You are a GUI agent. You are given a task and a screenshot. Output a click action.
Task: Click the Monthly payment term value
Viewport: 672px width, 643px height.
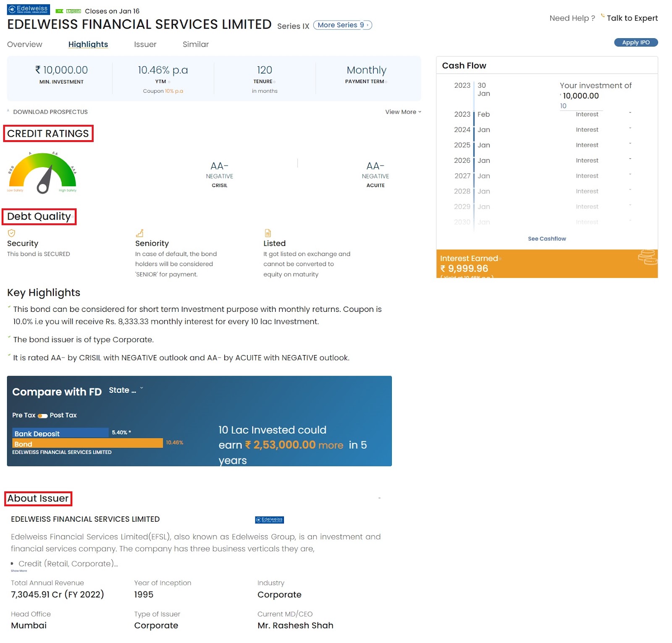point(366,70)
